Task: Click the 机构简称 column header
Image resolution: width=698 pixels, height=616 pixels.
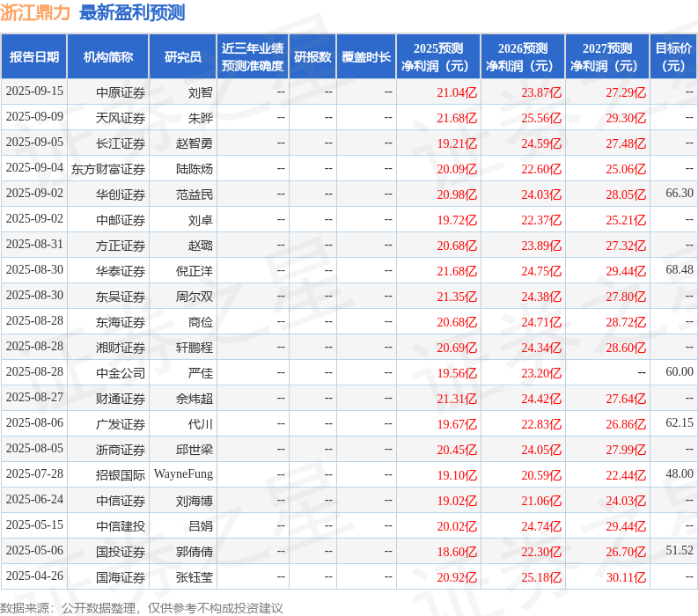Action: pyautogui.click(x=107, y=56)
